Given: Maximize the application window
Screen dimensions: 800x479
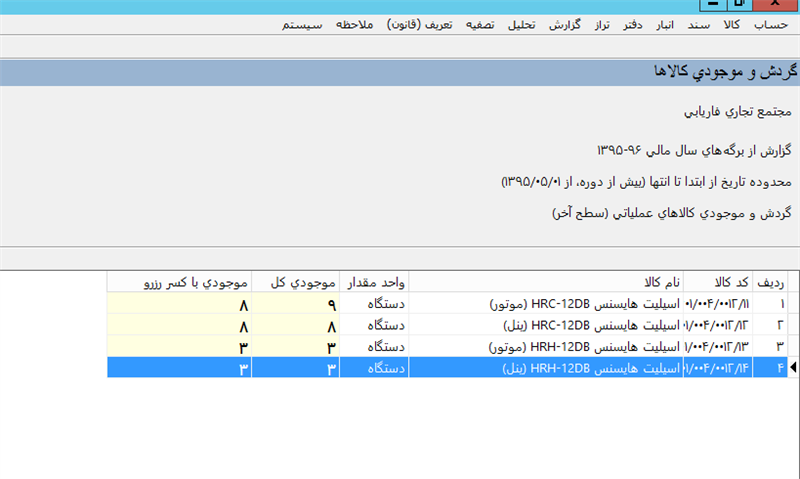Looking at the screenshot, I should pyautogui.click(x=738, y=5).
